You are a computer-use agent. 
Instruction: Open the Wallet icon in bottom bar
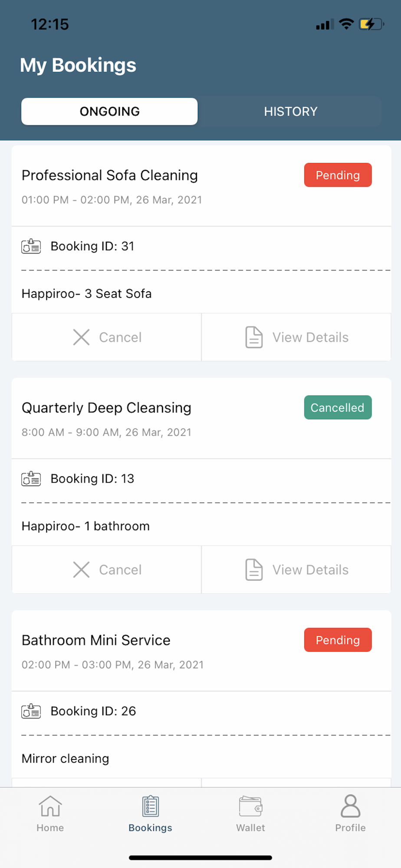(x=250, y=806)
